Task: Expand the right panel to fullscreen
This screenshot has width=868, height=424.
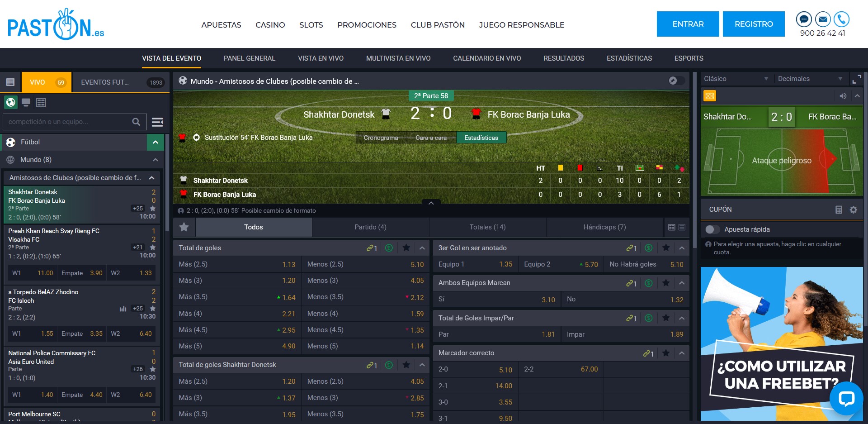Action: coord(857,79)
